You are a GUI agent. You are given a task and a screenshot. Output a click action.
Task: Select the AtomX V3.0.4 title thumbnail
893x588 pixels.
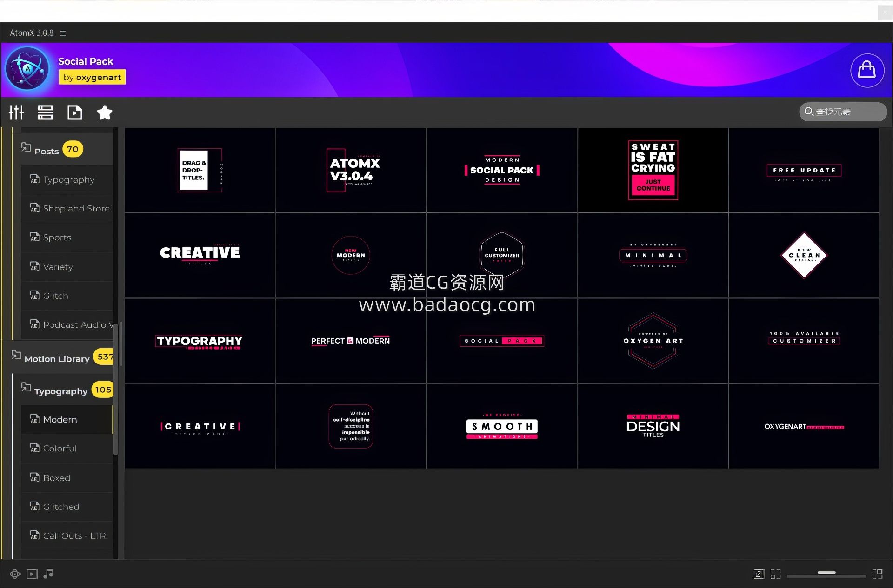coord(351,171)
